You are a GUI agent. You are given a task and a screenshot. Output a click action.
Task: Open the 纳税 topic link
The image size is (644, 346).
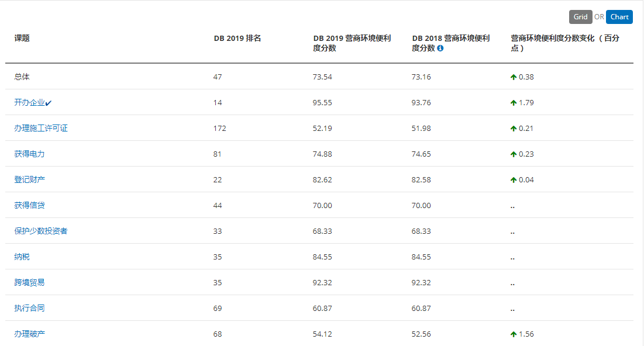pyautogui.click(x=22, y=257)
